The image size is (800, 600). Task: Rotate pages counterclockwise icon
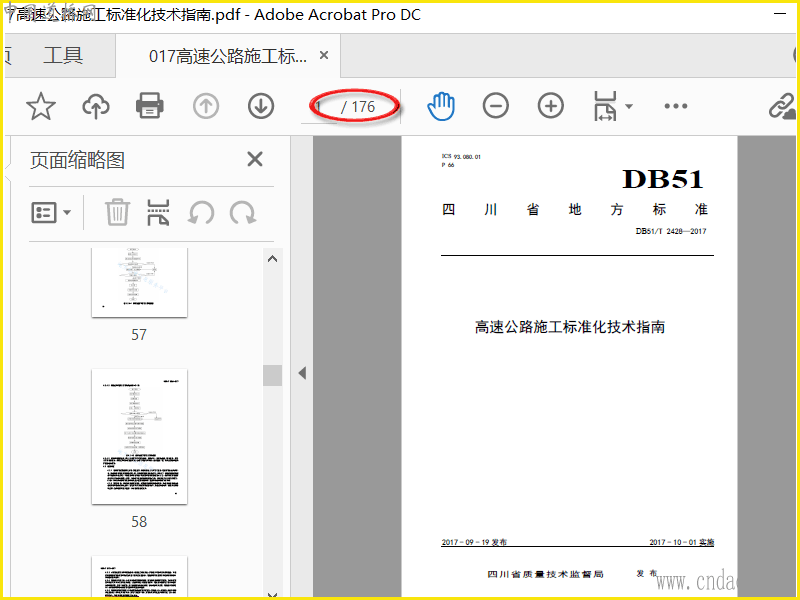pos(201,212)
